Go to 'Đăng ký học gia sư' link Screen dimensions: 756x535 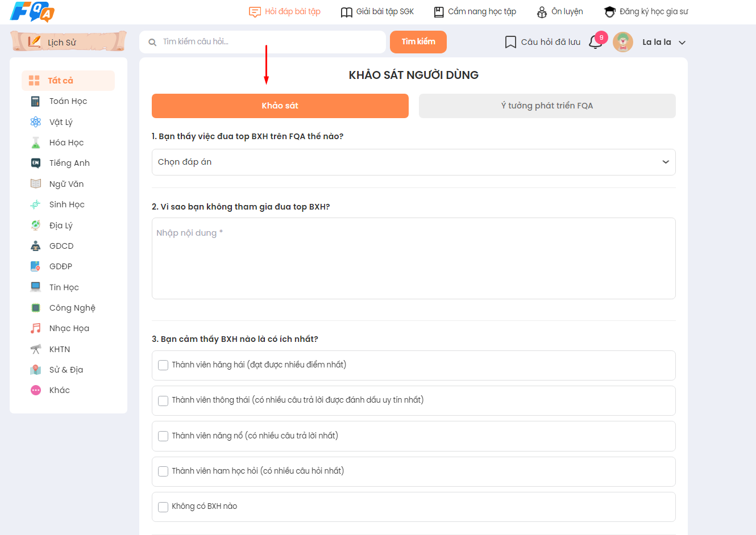pos(646,12)
